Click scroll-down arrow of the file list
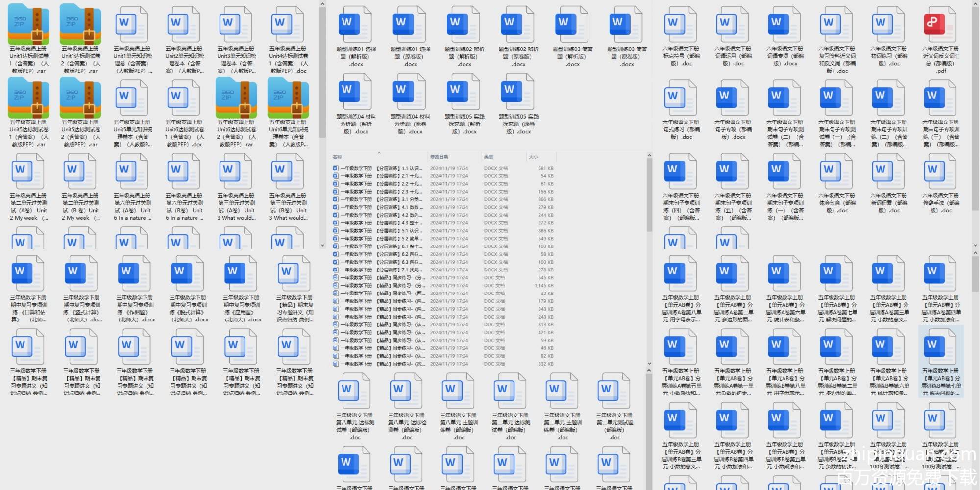980x490 pixels. 649,364
